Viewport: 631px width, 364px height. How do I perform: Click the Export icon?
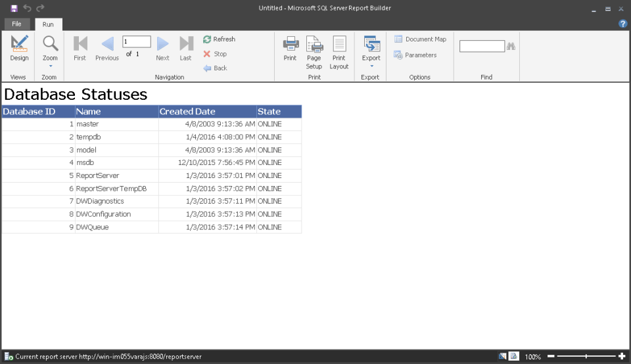tap(371, 44)
